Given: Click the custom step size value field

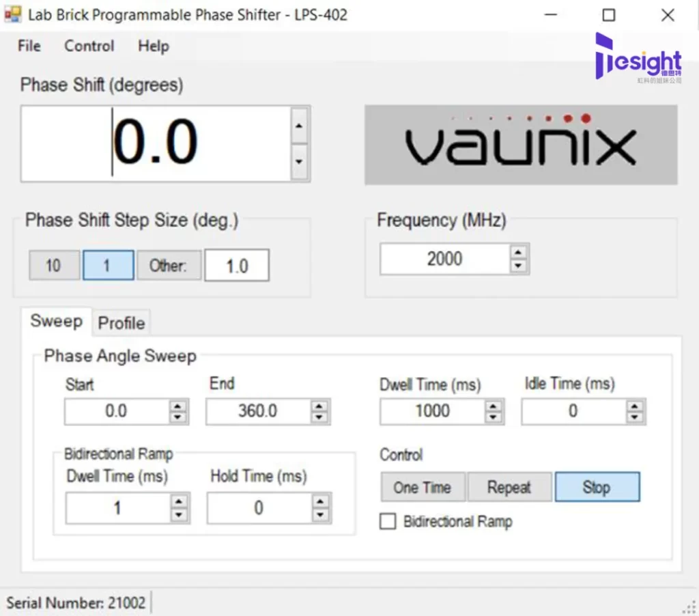Looking at the screenshot, I should click(x=237, y=265).
